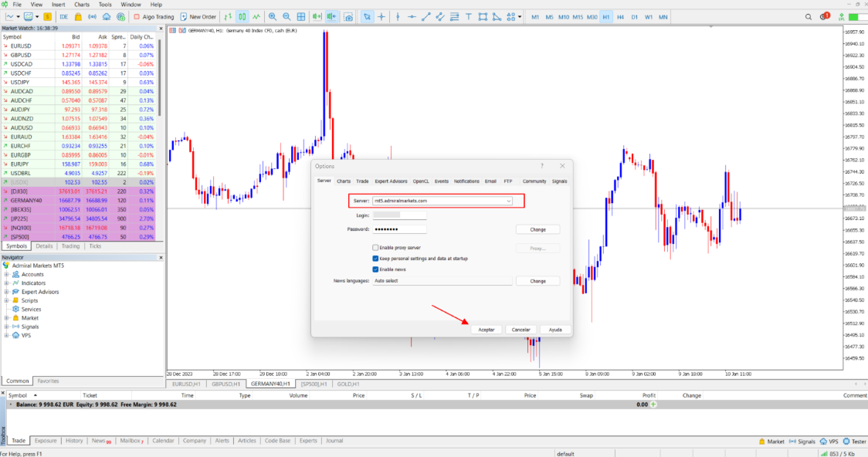
Task: Select the horizontal line drawing tool
Action: pos(412,17)
